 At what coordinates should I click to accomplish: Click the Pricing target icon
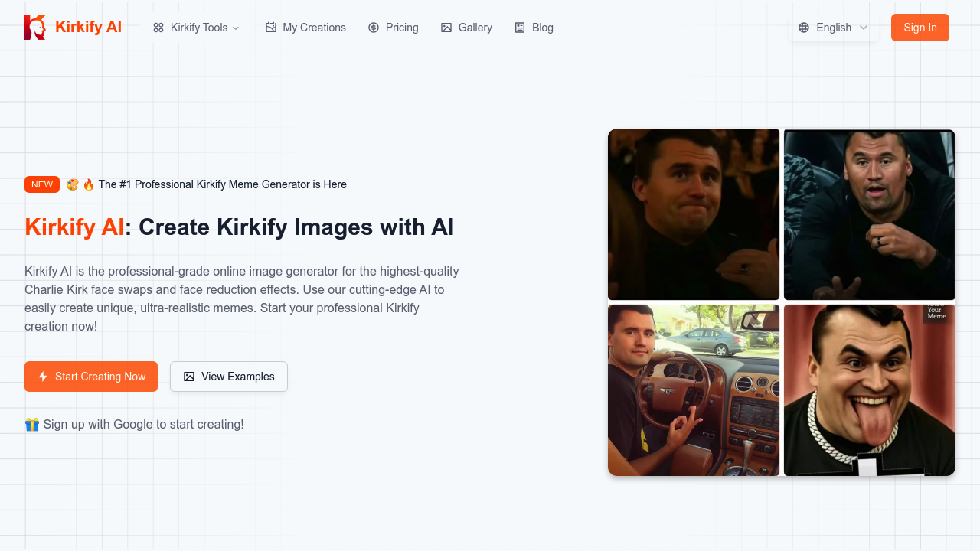pyautogui.click(x=373, y=28)
